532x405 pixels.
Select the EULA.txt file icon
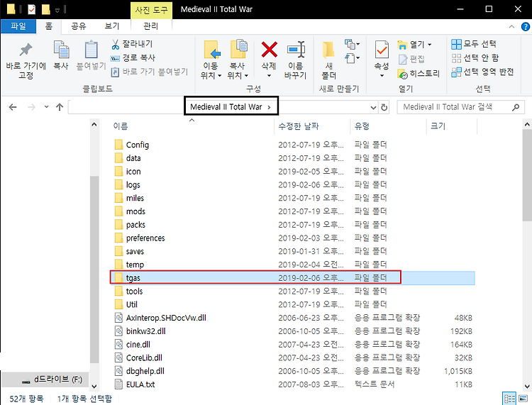(118, 384)
